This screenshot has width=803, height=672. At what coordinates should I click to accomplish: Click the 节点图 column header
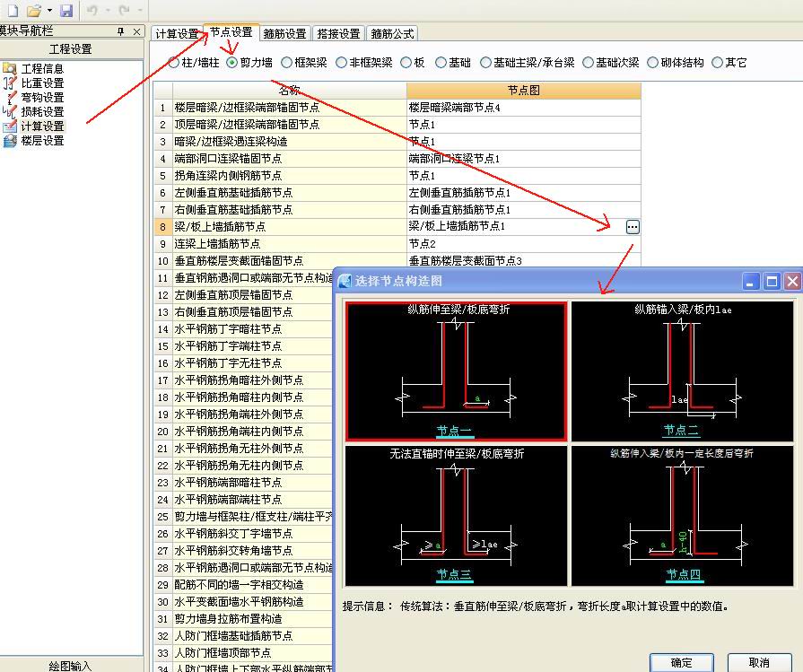point(523,91)
